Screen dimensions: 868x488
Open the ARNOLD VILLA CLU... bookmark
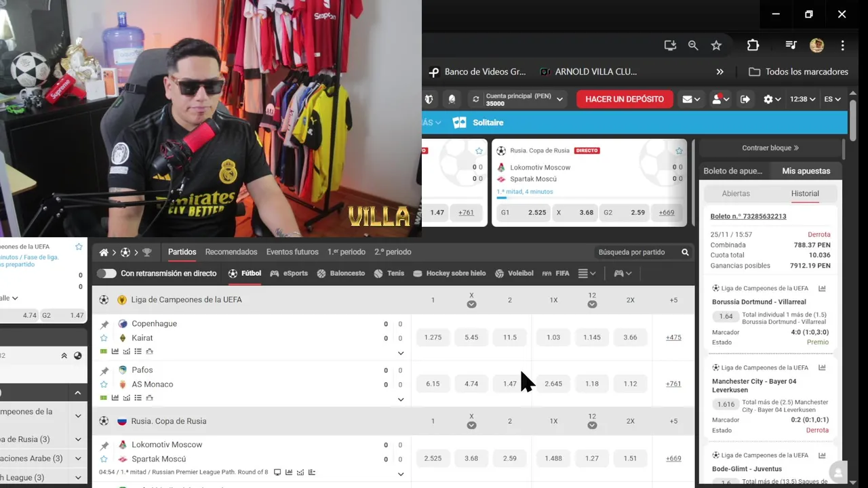pyautogui.click(x=589, y=72)
